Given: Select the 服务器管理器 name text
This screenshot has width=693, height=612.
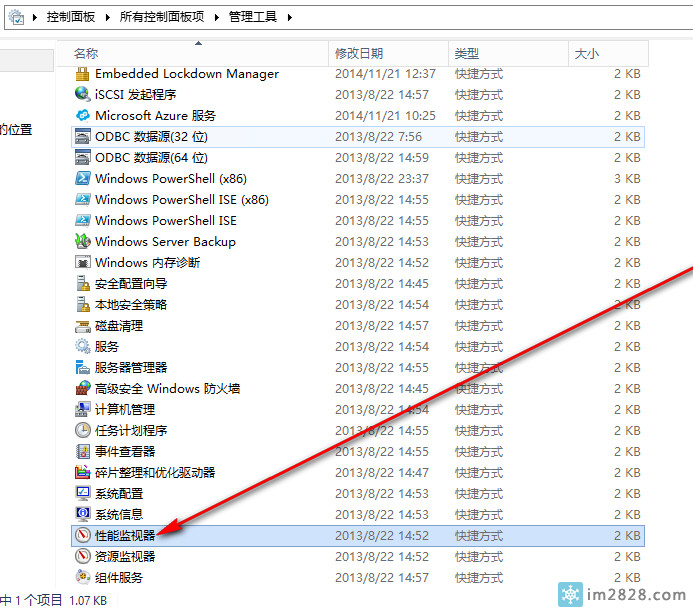Looking at the screenshot, I should pos(131,368).
